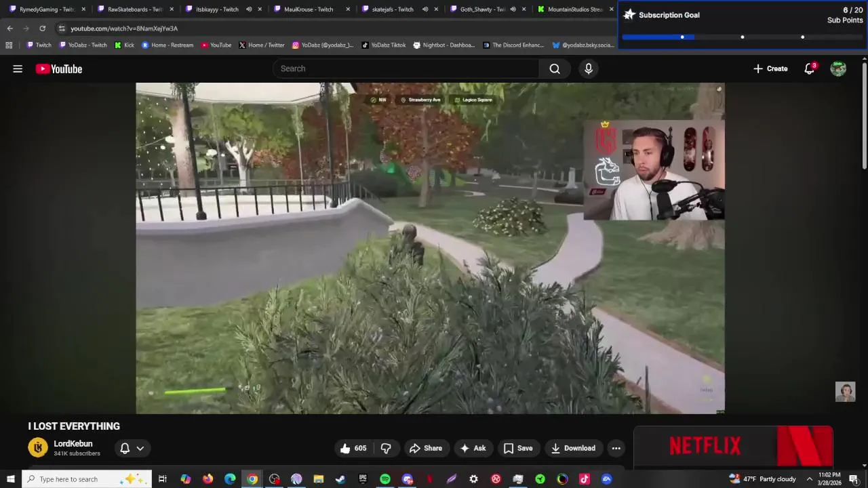
Task: Click the search magnifier button
Action: coord(555,68)
